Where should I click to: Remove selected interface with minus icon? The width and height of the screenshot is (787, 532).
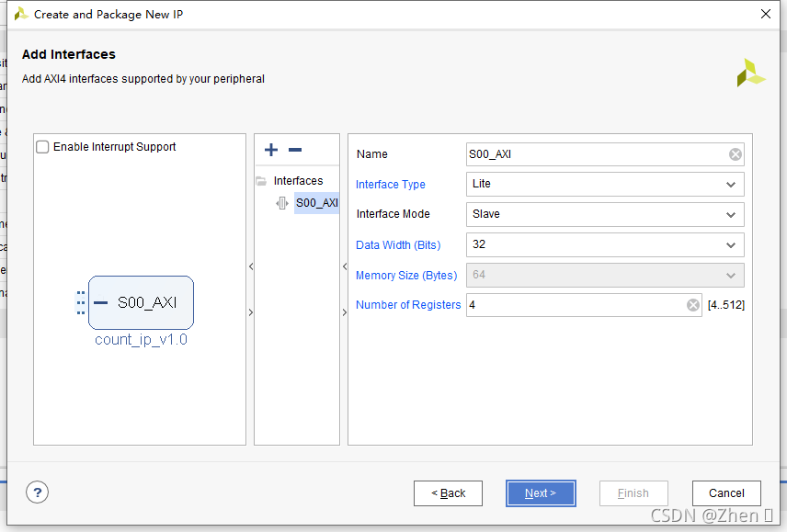click(295, 150)
